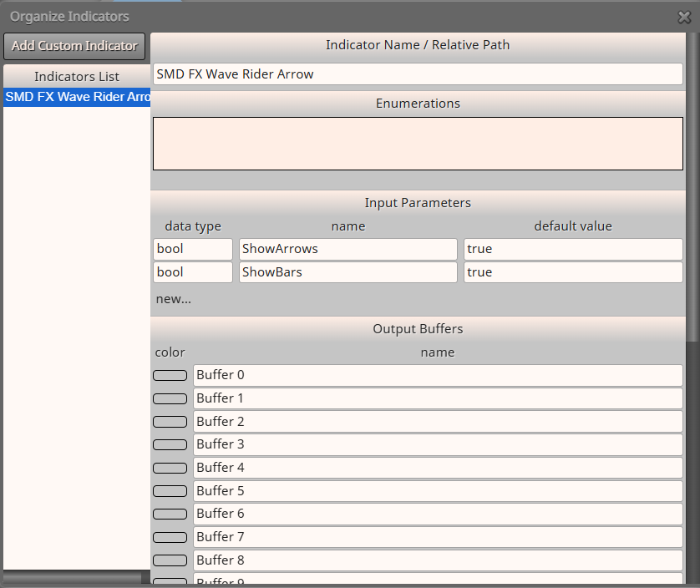
Task: Edit the Buffer 6 name field
Action: pyautogui.click(x=438, y=514)
